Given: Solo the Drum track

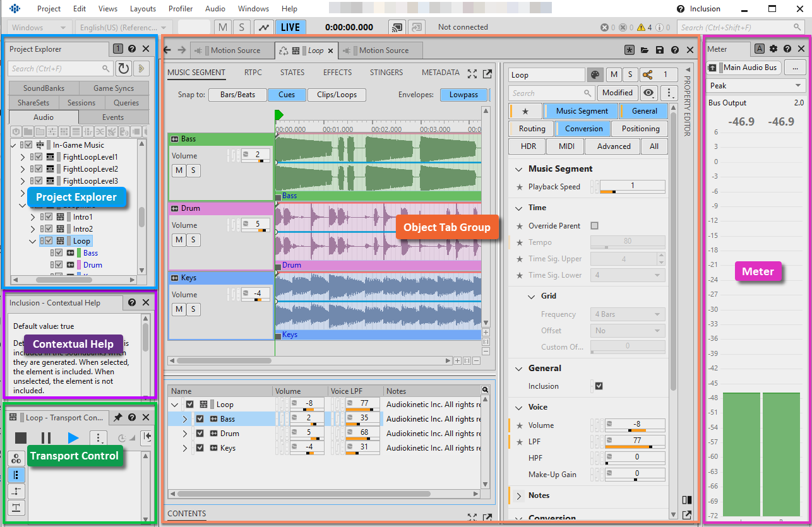Looking at the screenshot, I should pos(193,240).
